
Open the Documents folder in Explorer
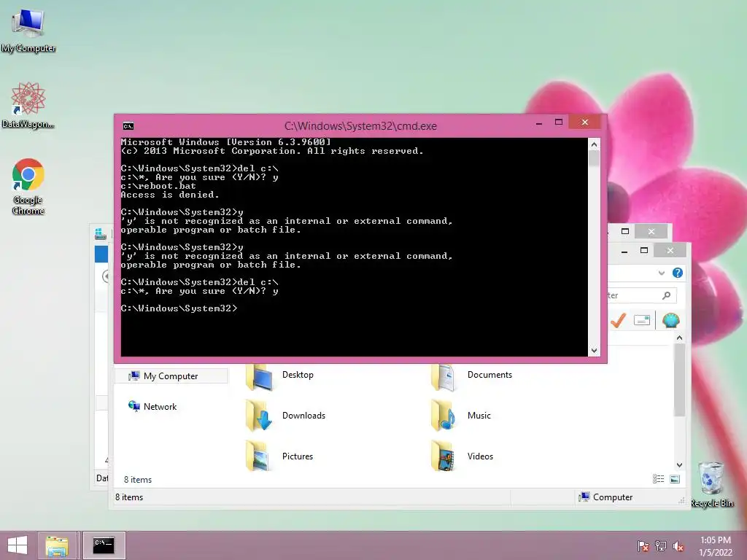(472, 376)
